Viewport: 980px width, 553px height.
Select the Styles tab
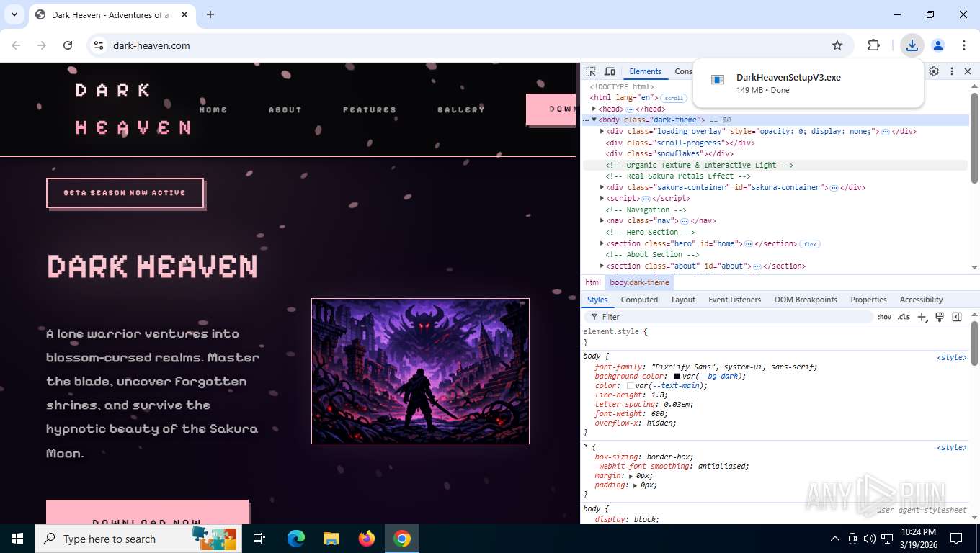(x=597, y=300)
